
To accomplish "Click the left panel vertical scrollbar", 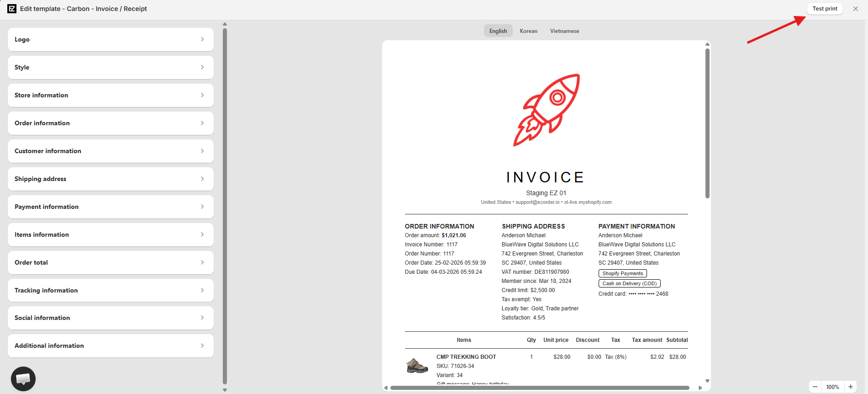I will coord(225,207).
